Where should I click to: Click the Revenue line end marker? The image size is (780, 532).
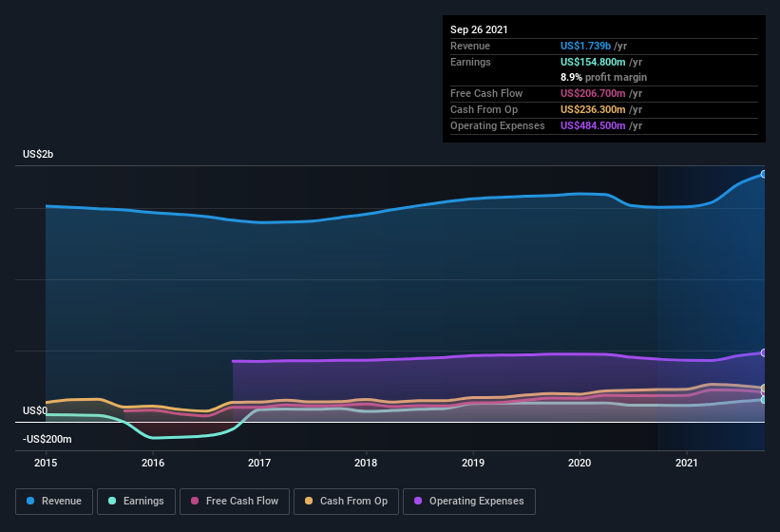[764, 174]
